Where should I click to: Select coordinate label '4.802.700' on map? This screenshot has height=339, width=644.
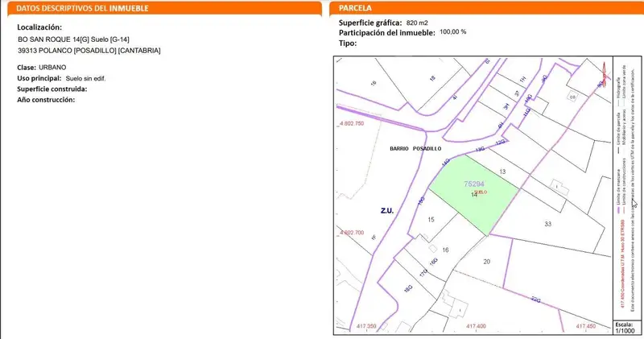coord(352,233)
